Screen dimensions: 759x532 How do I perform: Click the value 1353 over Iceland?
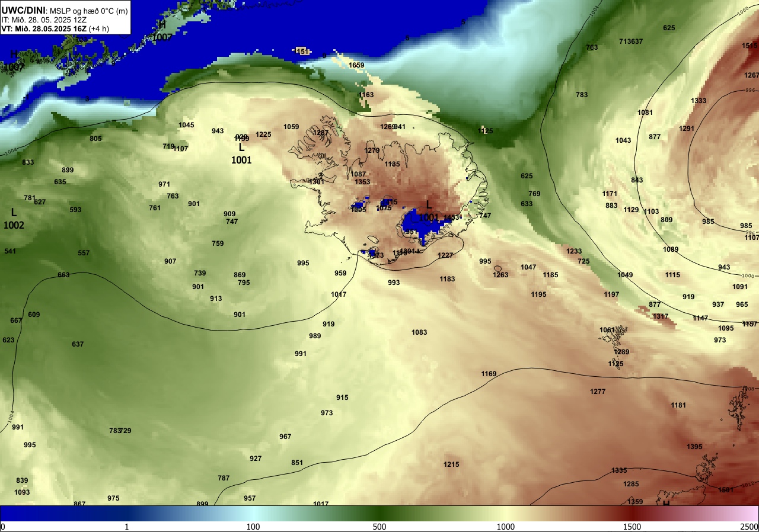pos(362,182)
